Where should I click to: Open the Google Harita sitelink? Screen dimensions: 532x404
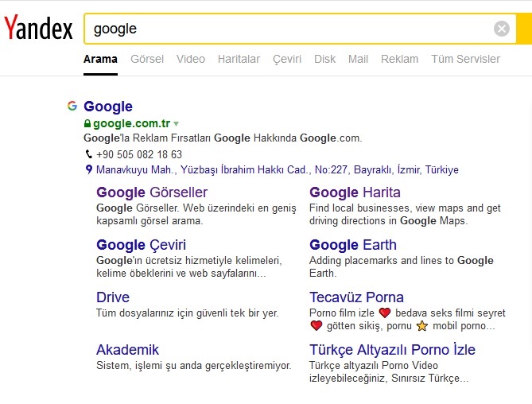click(x=355, y=192)
